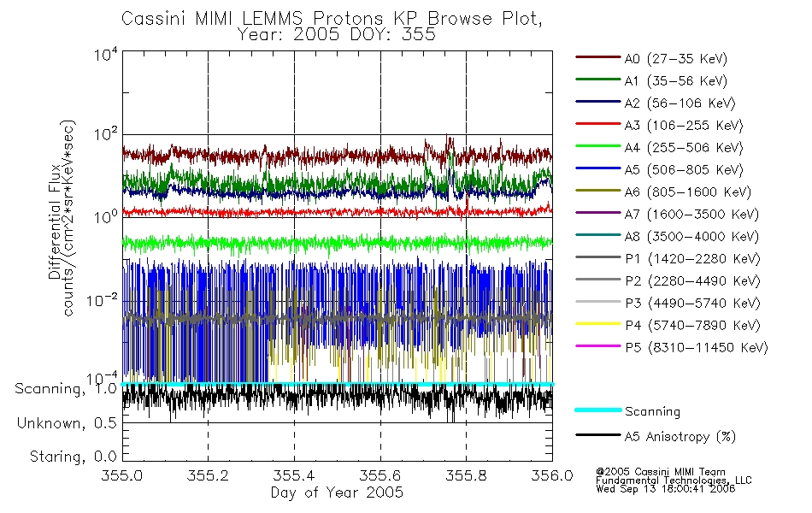Click the teal A8 legend line
Image resolution: width=812 pixels, height=513 pixels.
(598, 235)
